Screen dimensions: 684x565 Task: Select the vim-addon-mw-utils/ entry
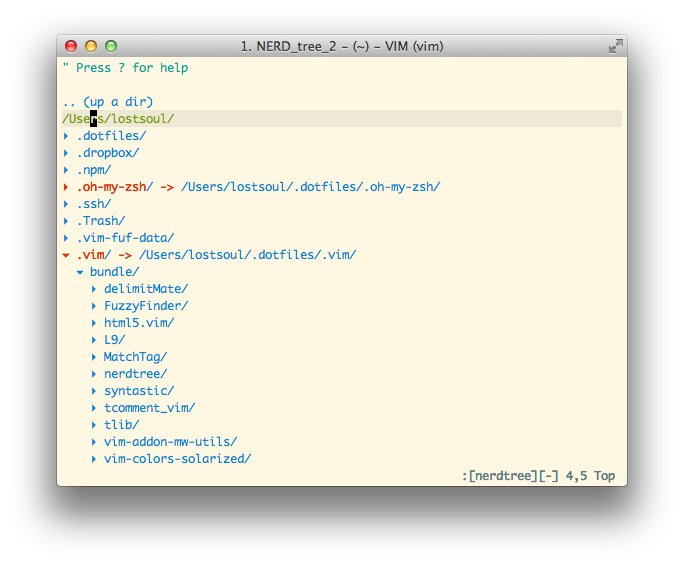[x=171, y=442]
